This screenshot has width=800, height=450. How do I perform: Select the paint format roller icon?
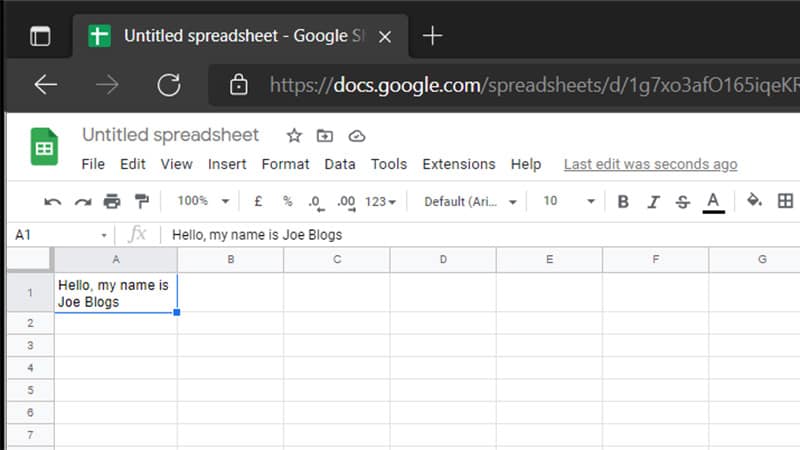(141, 202)
